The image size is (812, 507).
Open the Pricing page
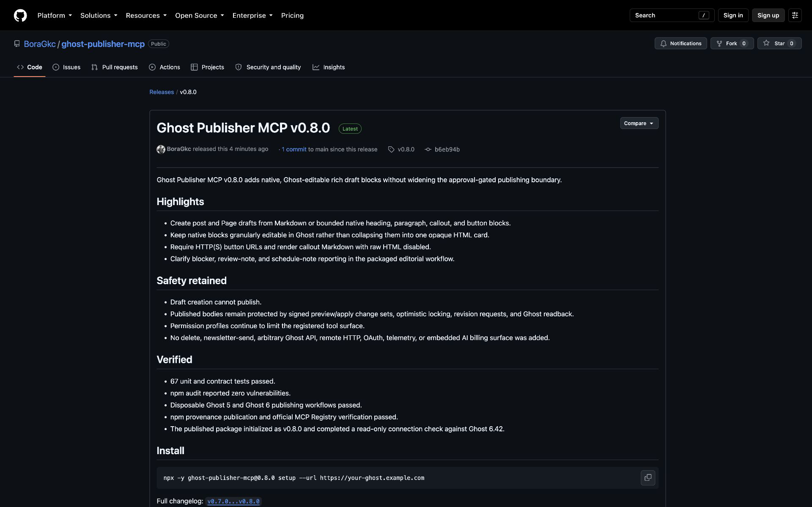(x=292, y=15)
